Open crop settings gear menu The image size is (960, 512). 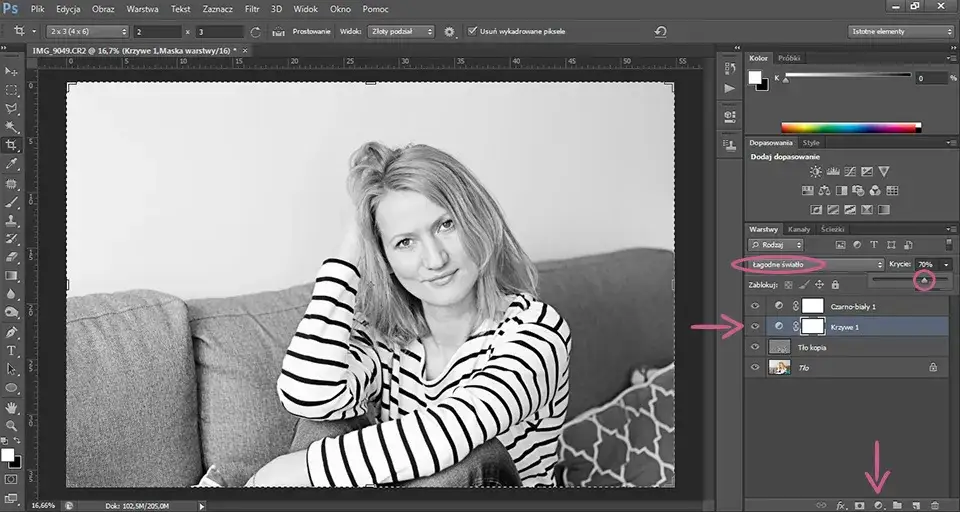[x=450, y=31]
